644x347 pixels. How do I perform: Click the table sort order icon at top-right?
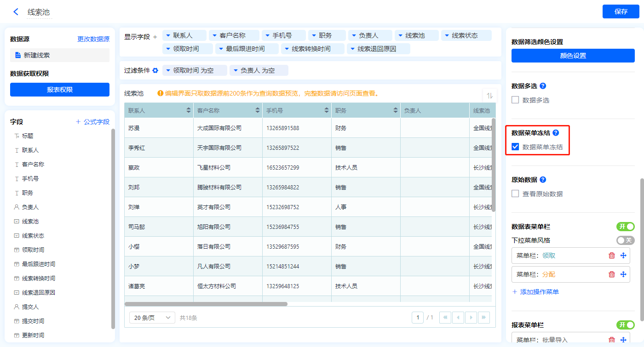click(x=489, y=96)
